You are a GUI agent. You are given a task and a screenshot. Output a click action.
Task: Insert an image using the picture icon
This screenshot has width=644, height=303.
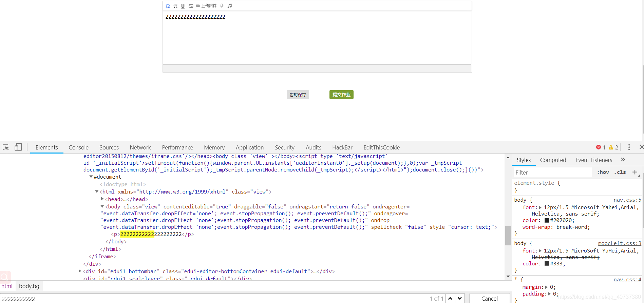point(191,6)
